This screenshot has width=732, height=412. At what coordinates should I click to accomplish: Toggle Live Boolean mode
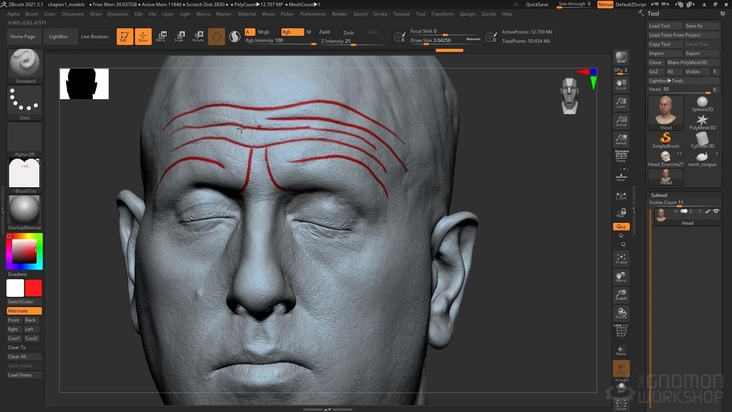(95, 36)
